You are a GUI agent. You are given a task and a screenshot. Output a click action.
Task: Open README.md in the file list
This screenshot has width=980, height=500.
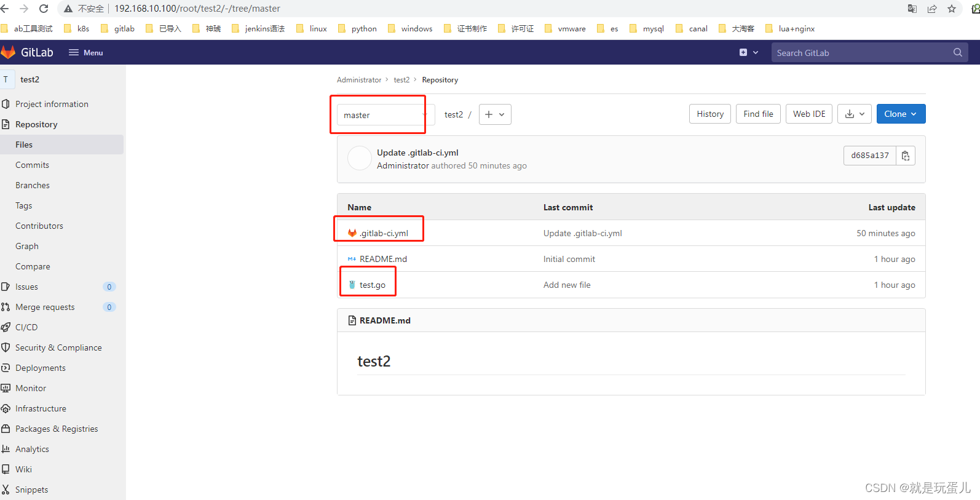(x=383, y=259)
